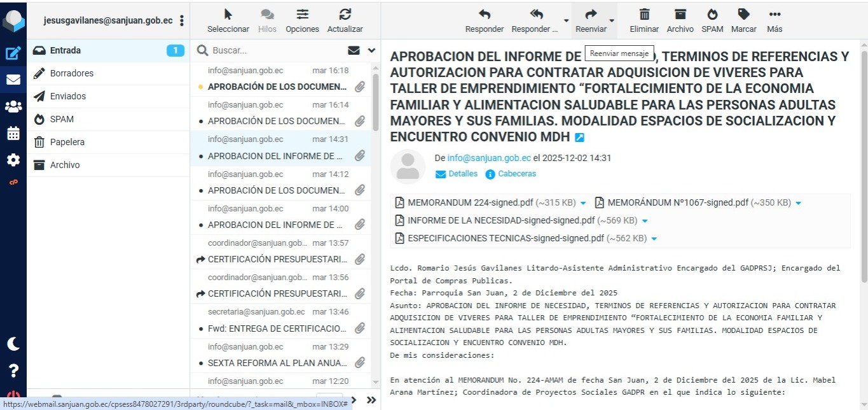Click in the Buscar search field
Screen dimensions: 868x410
273,50
